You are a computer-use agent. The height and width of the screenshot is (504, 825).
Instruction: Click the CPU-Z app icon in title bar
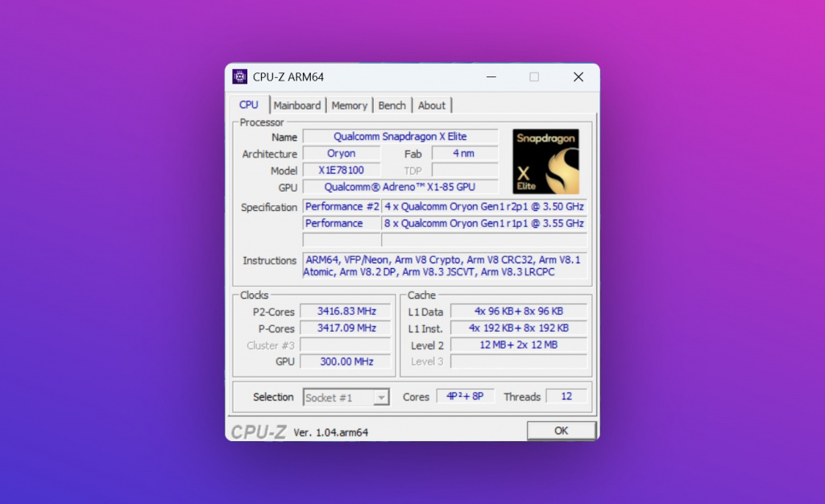(239, 77)
